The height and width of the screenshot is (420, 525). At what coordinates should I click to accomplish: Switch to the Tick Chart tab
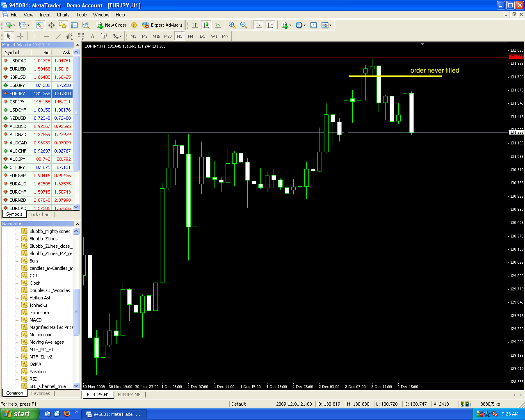point(40,215)
